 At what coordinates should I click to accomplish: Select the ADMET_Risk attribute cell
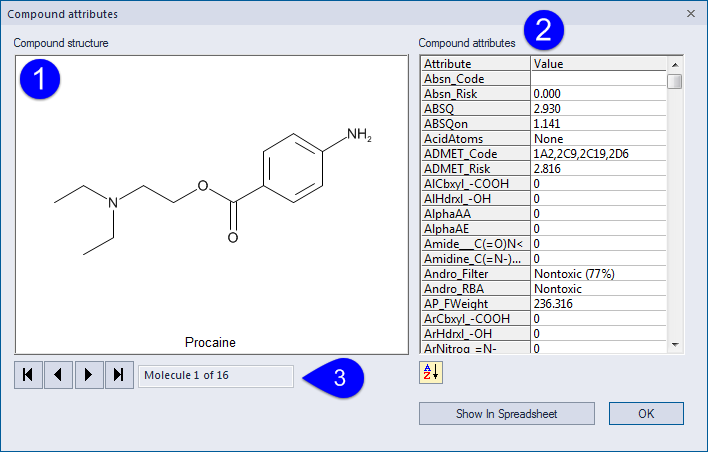pyautogui.click(x=476, y=168)
